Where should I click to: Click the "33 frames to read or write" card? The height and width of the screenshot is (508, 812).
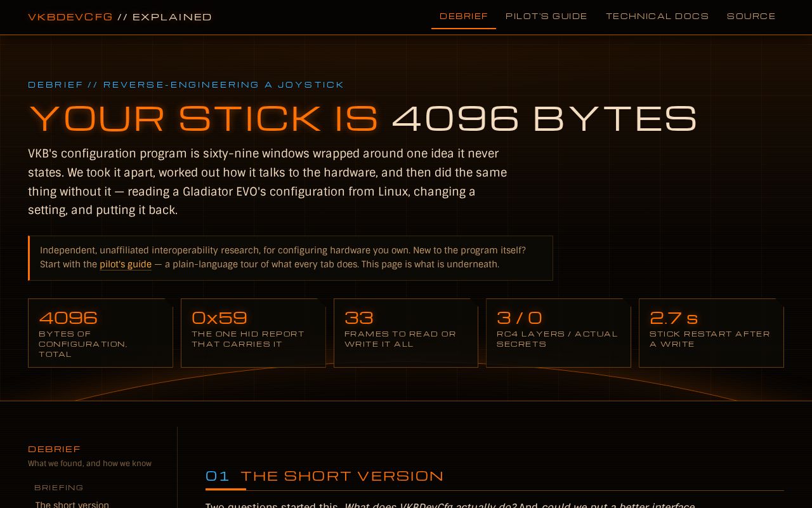pyautogui.click(x=406, y=333)
